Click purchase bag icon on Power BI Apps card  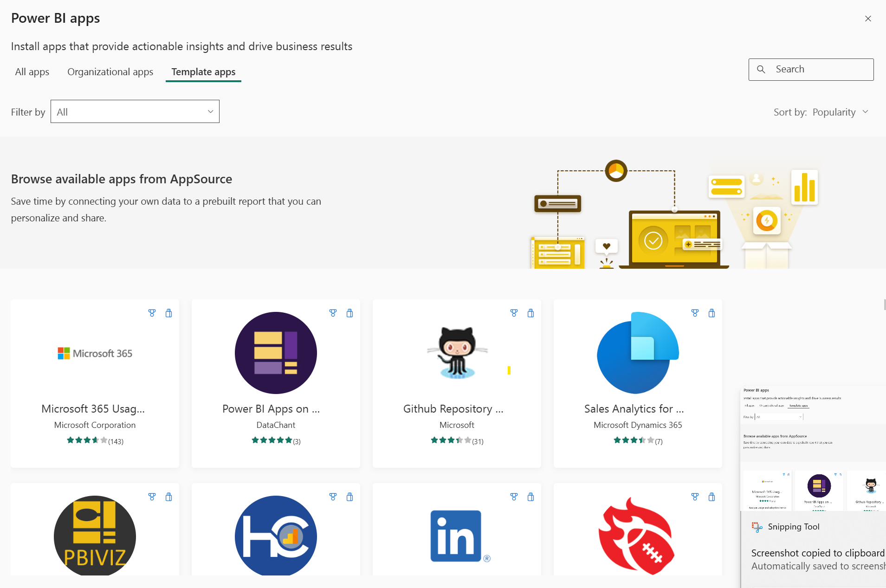point(350,313)
